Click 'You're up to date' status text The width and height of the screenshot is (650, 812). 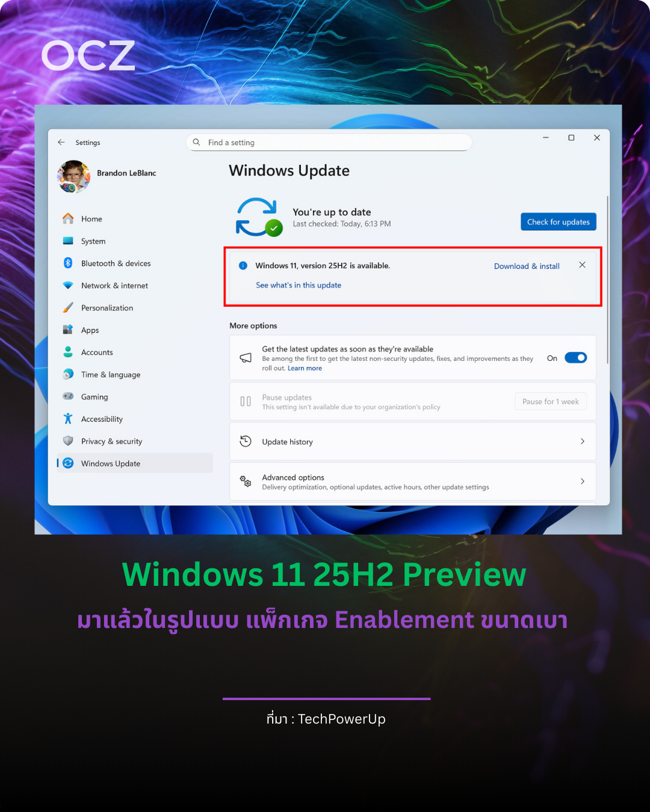click(332, 212)
